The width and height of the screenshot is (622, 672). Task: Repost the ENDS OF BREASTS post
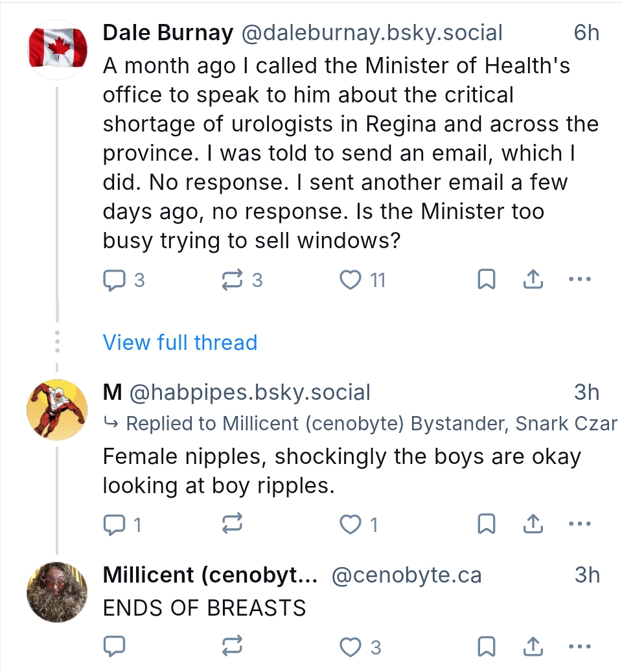pyautogui.click(x=231, y=646)
